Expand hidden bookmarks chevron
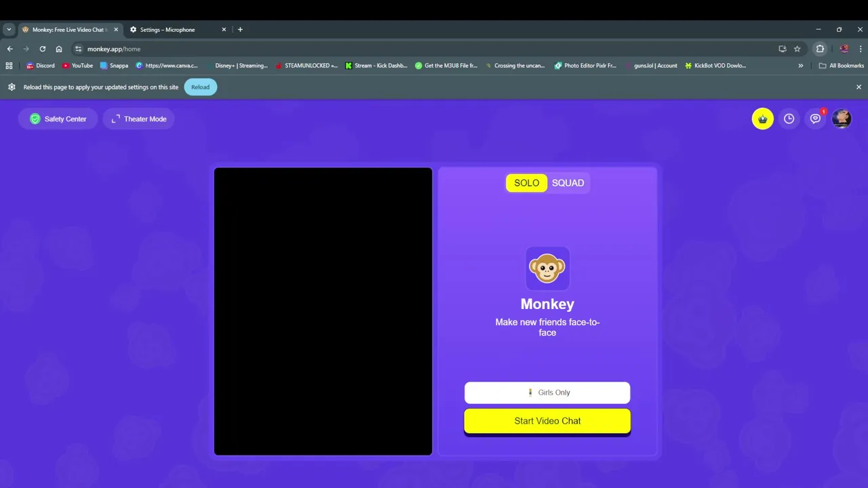 (801, 66)
